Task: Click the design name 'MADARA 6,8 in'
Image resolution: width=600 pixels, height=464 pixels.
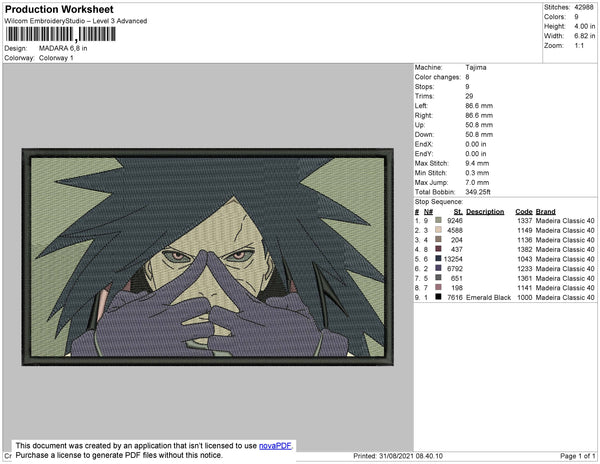Action: coord(63,48)
